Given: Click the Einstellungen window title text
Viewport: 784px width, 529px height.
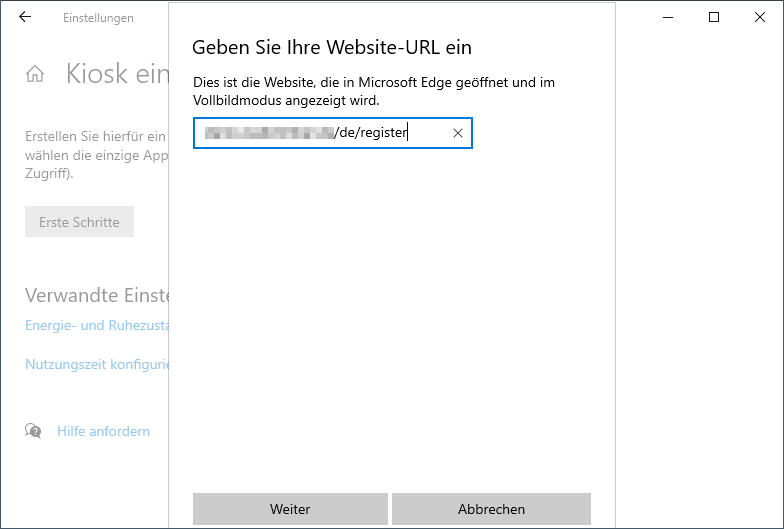Looking at the screenshot, I should (x=98, y=18).
